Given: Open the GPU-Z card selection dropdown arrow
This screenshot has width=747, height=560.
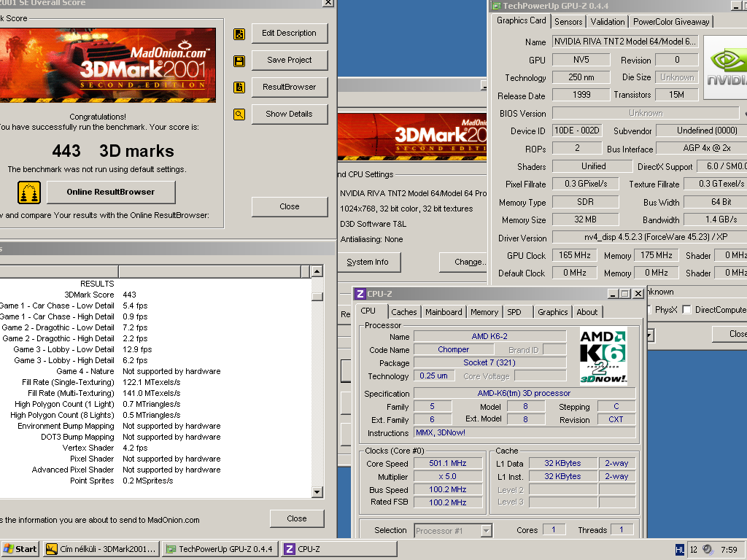Looking at the screenshot, I should click(x=650, y=335).
